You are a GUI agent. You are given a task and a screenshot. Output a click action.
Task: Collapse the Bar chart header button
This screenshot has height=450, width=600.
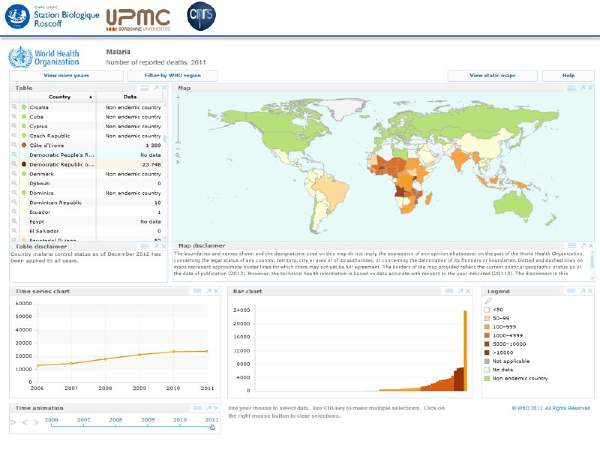pos(449,291)
